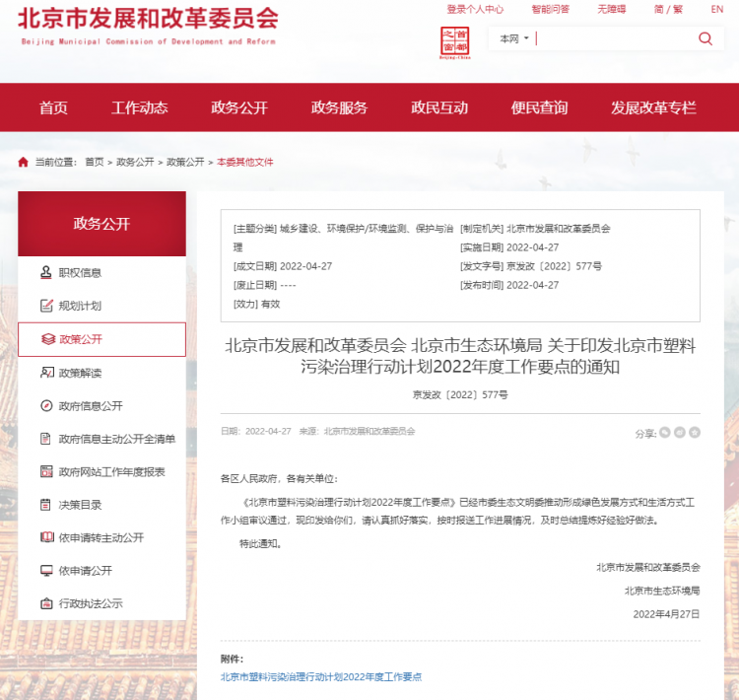Click the 职权信息 person icon
This screenshot has height=700, width=739.
point(45,273)
